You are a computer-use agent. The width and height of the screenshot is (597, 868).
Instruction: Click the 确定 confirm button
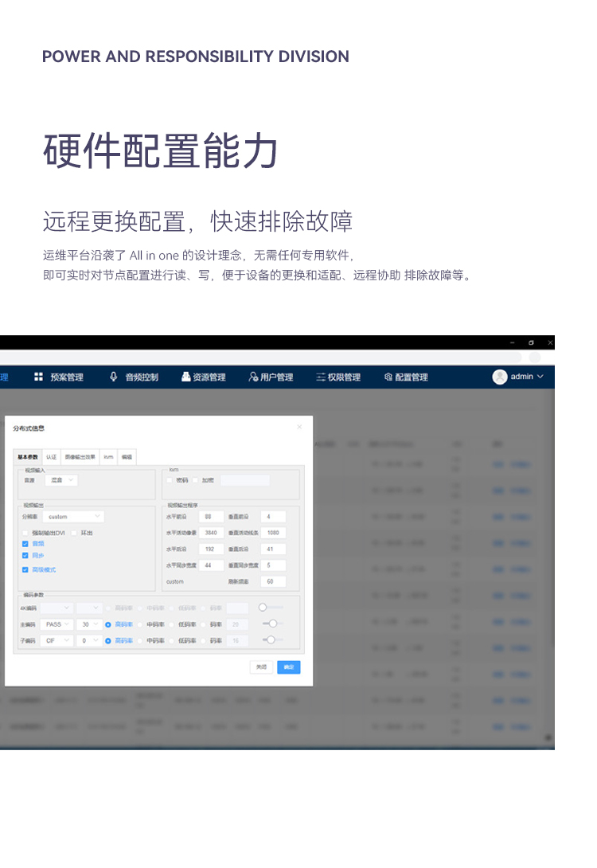(288, 667)
